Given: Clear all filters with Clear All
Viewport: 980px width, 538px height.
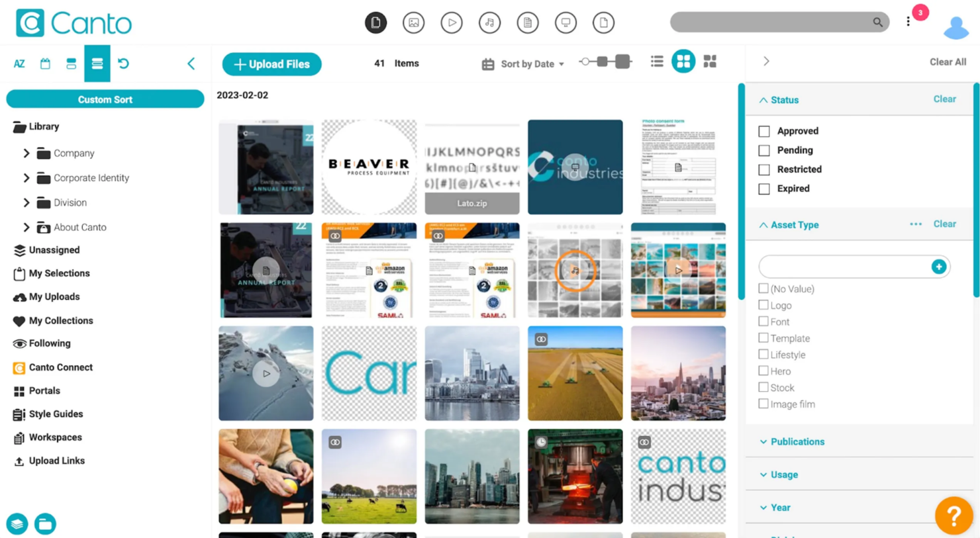Looking at the screenshot, I should 948,62.
